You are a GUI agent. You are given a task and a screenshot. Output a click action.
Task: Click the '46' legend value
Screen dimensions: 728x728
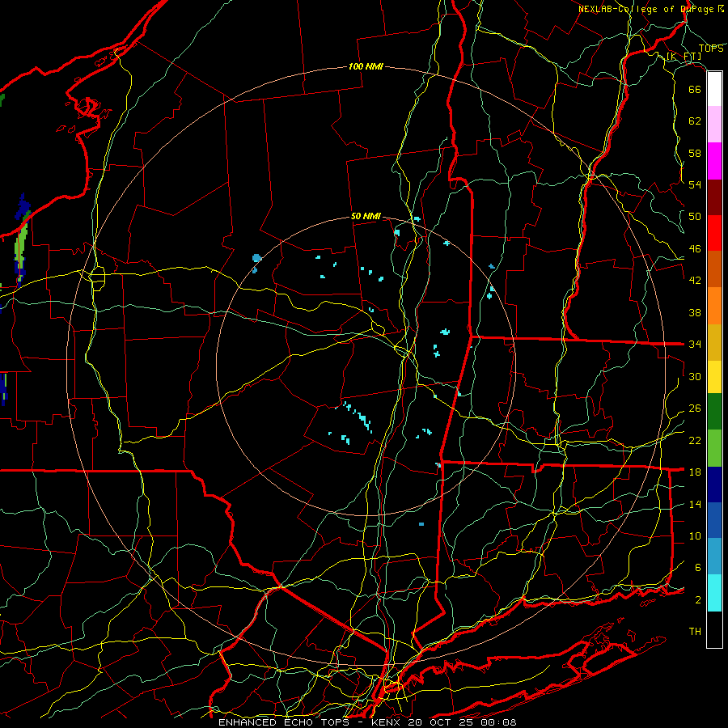695,249
